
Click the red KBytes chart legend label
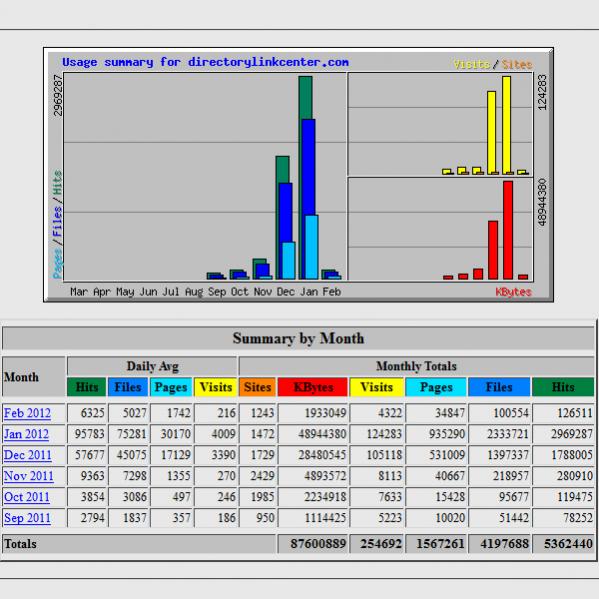pyautogui.click(x=513, y=292)
